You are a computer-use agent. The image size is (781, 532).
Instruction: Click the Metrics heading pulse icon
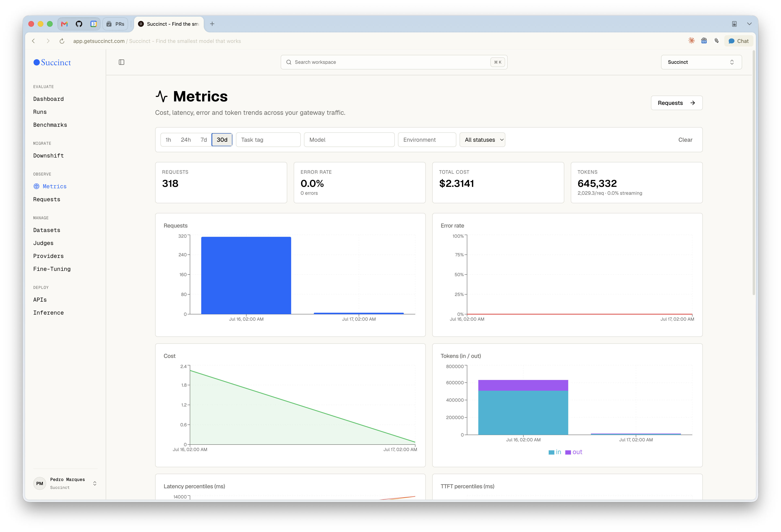point(162,96)
